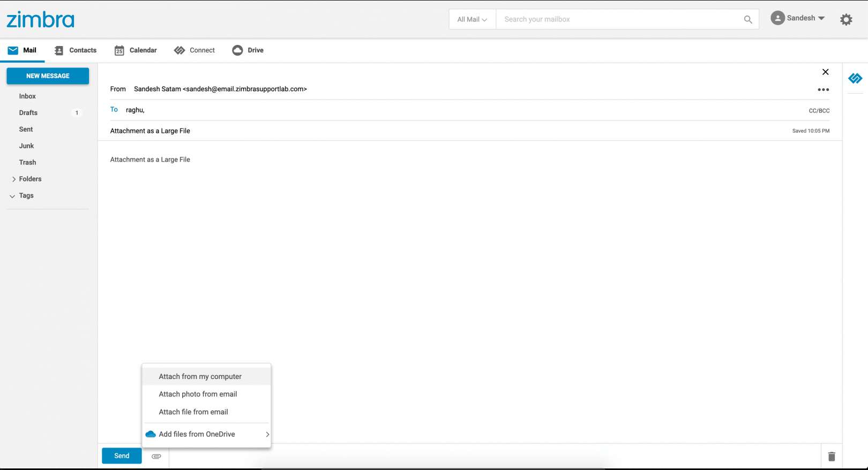The height and width of the screenshot is (470, 868).
Task: Open the Drafts folder
Action: tap(28, 113)
